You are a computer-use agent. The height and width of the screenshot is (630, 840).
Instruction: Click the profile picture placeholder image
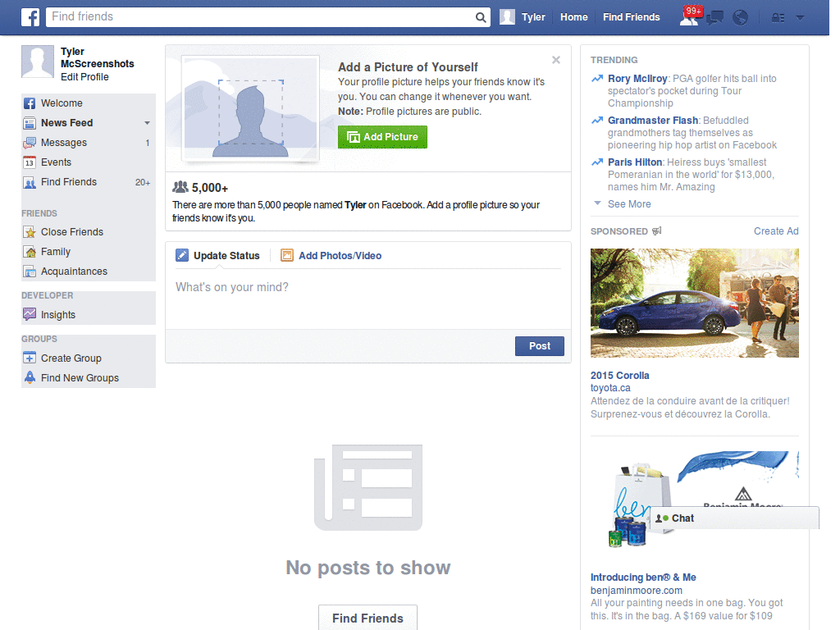tap(250, 109)
